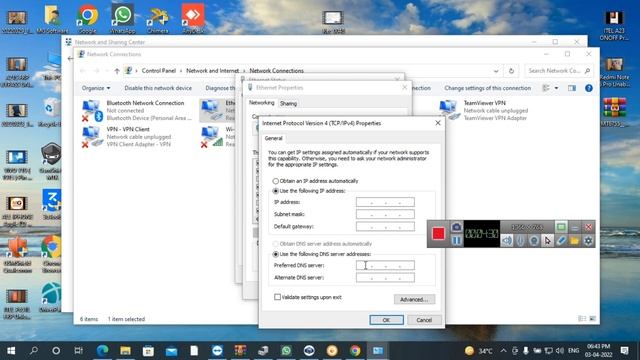Open the recorder settings gear
640x360 pixels.
click(x=588, y=241)
